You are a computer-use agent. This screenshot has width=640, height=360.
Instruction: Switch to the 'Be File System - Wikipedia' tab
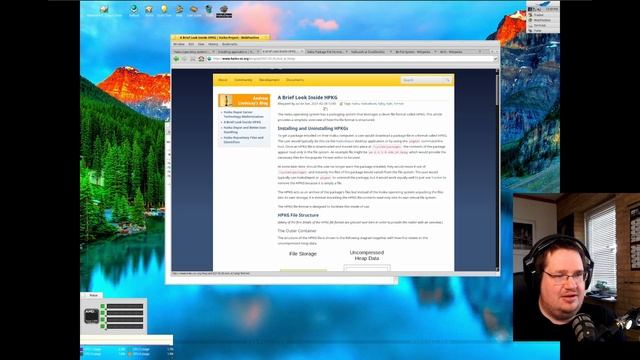tap(415, 52)
